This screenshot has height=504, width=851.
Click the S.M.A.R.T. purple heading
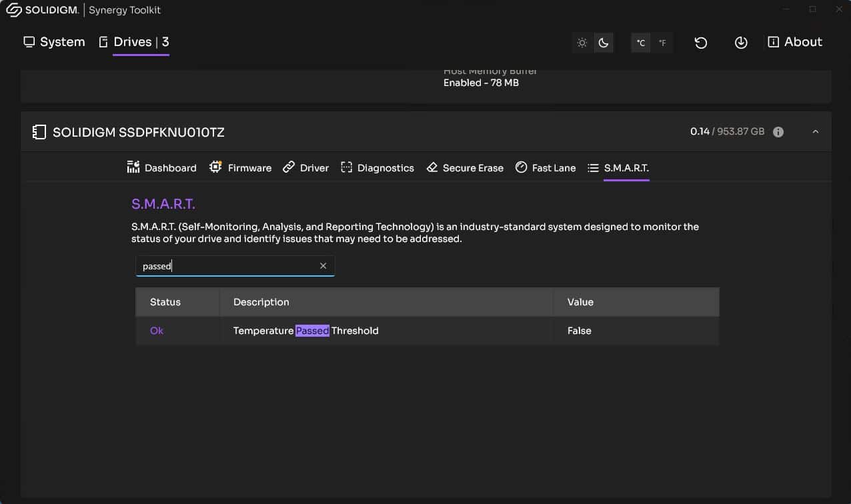tap(163, 204)
